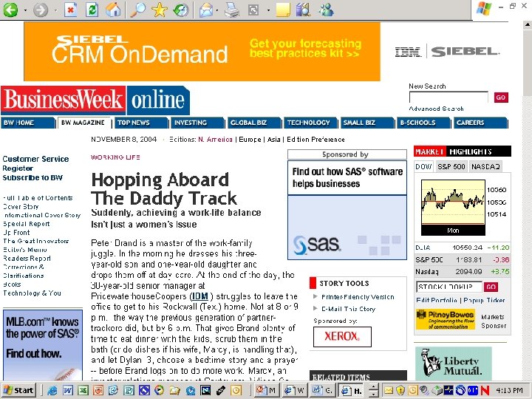Screen dimensions: 532x399
Task: Click the vertical scrollbar up arrow
Action: [x=528, y=25]
